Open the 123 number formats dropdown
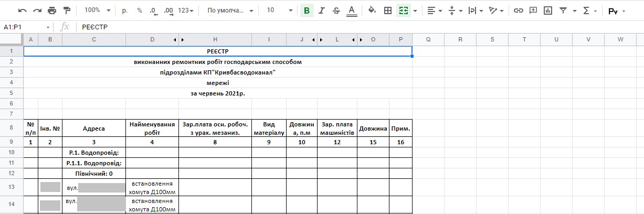The image size is (644, 214). [186, 10]
